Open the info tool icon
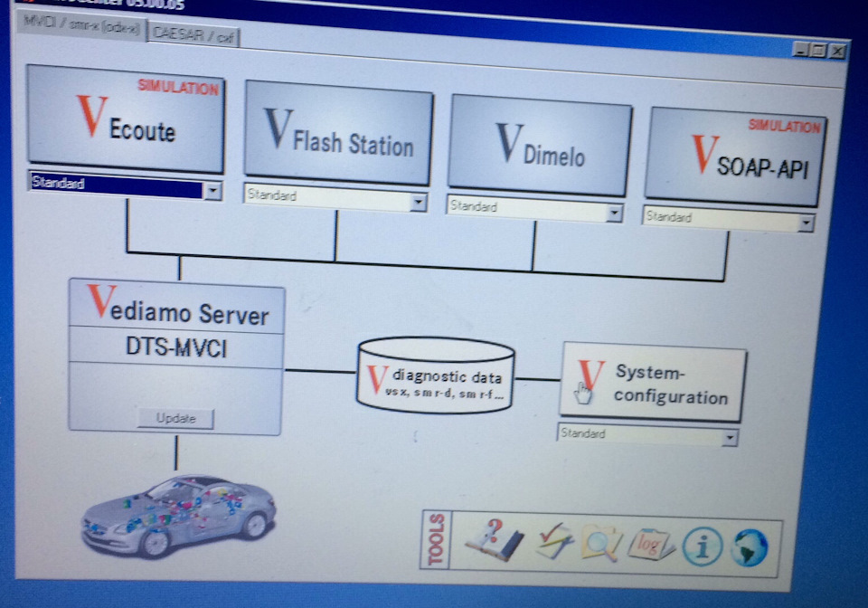The image size is (868, 608). (702, 547)
